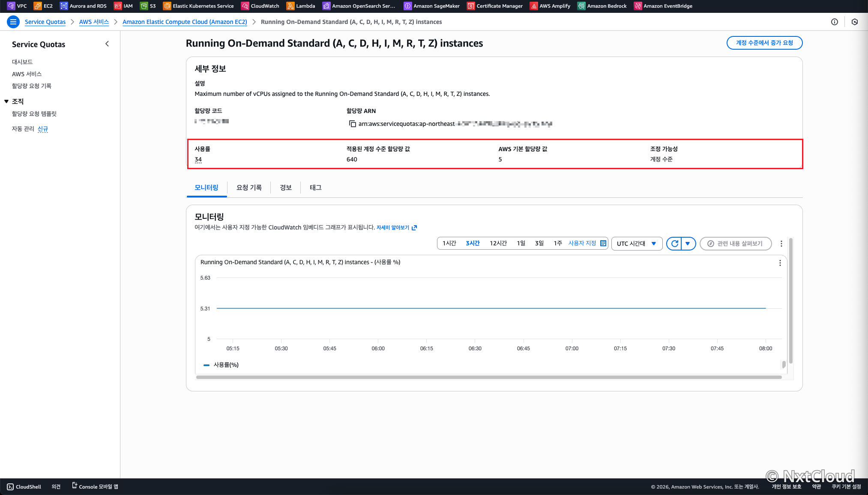Open Amazon OpenSearch Service shortcut

(x=359, y=6)
